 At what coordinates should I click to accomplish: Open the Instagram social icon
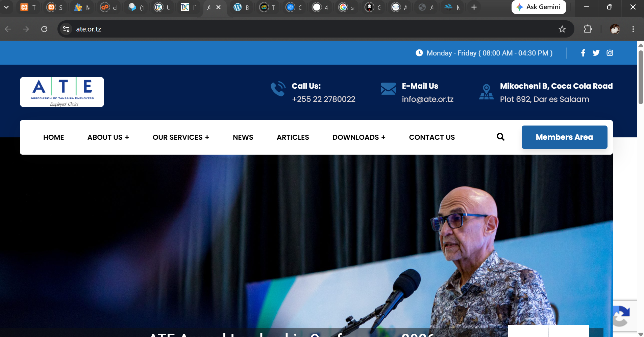click(x=610, y=53)
